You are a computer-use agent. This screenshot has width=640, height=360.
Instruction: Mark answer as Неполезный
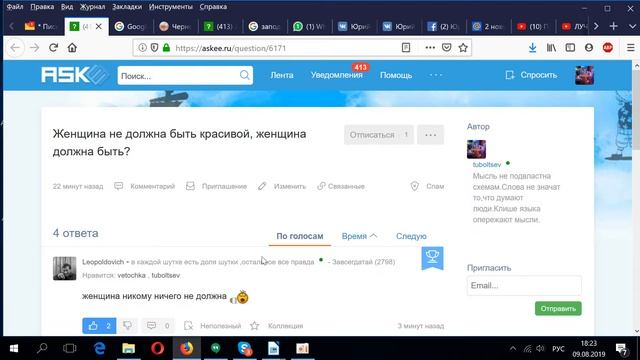pos(212,326)
